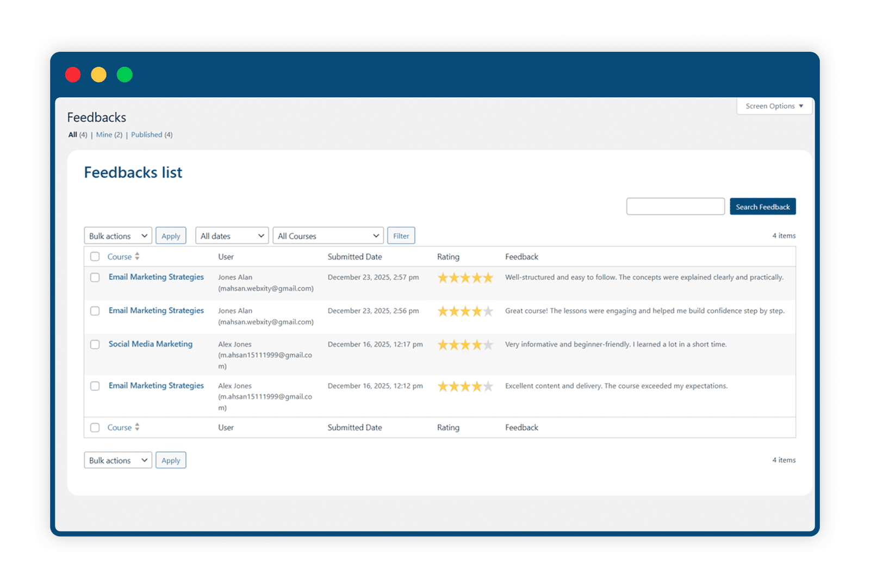Open the All Courses filter dropdown

pos(328,236)
